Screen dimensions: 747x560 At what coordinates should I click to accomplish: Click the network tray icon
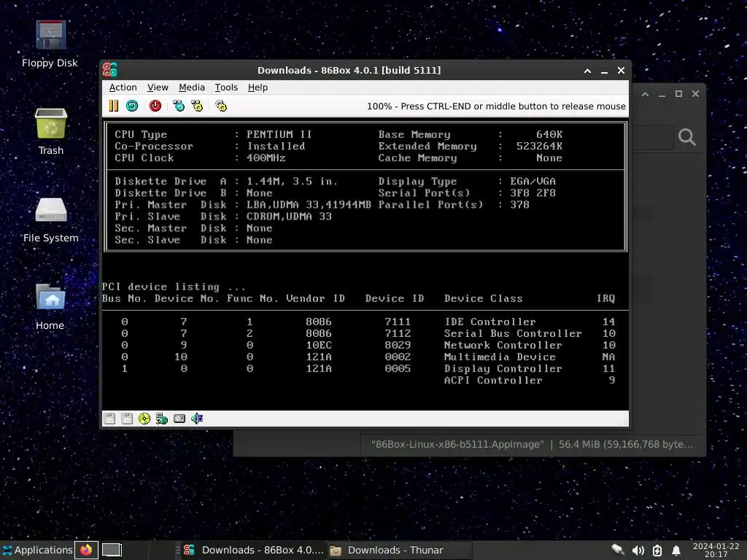[x=618, y=550]
